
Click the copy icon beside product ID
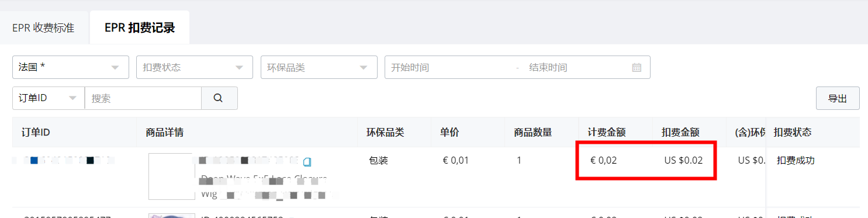307,161
